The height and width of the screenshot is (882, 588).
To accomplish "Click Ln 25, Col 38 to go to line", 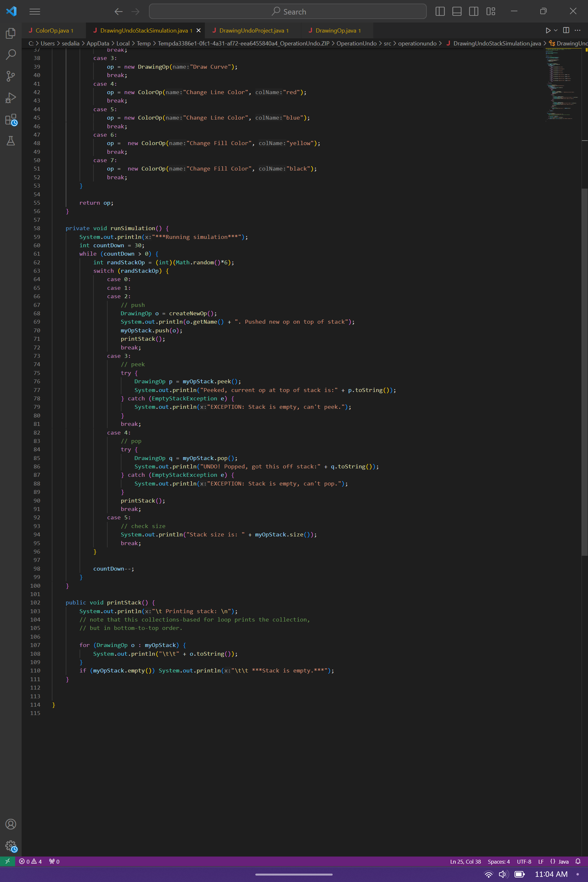I will pyautogui.click(x=465, y=861).
